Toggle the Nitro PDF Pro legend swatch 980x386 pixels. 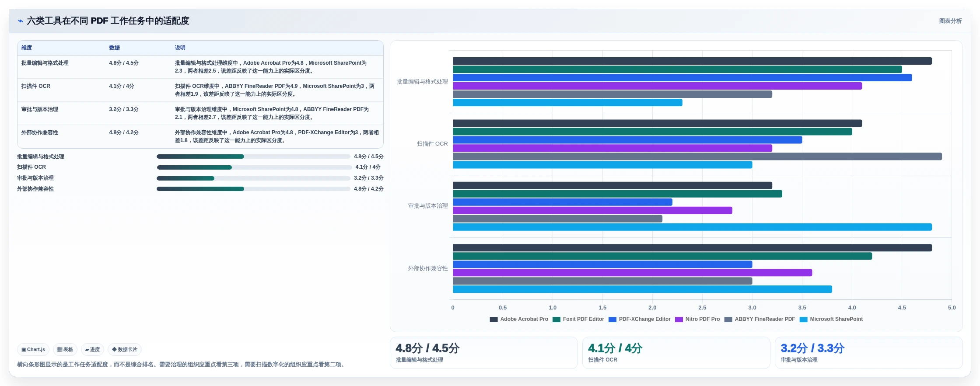tap(679, 320)
